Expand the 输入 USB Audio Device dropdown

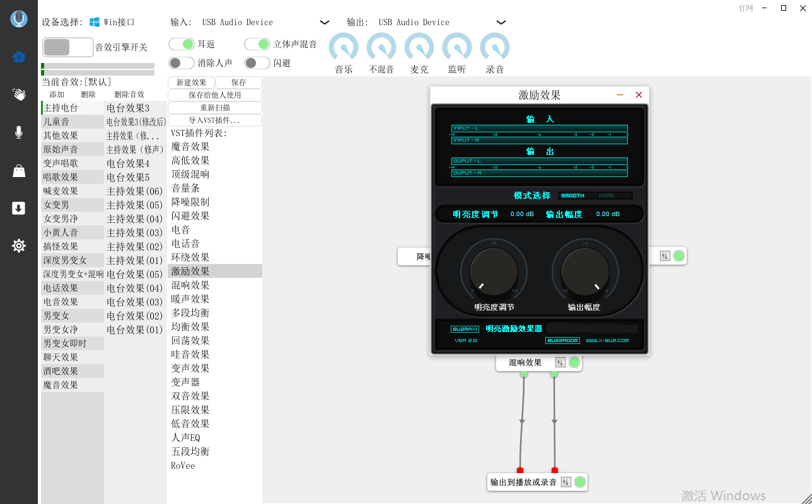pos(324,23)
